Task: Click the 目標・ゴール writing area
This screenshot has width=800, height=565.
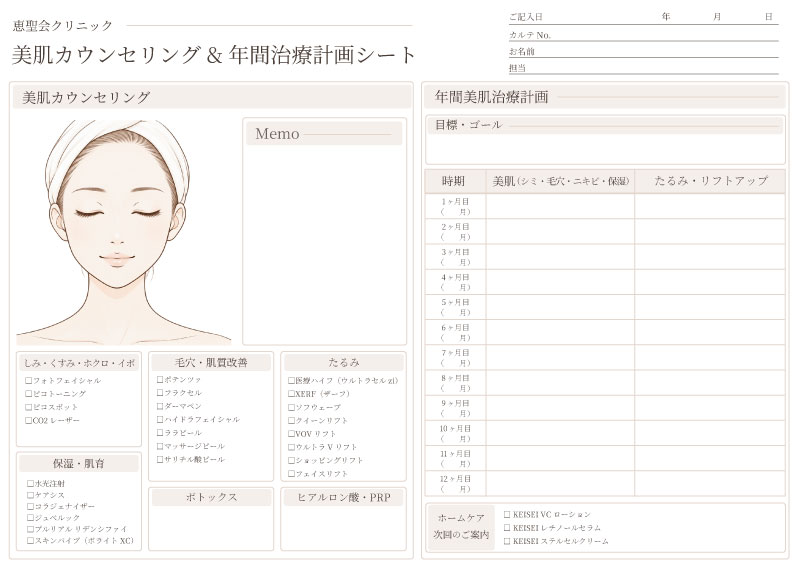Action: pos(605,149)
